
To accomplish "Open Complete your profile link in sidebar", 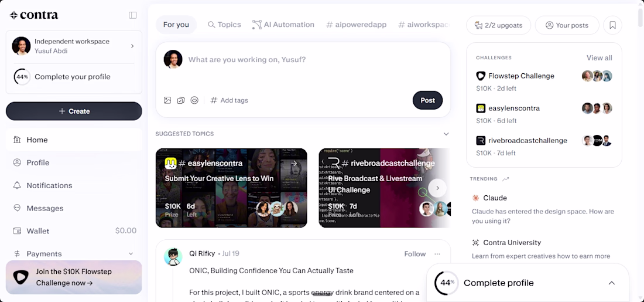I will tap(72, 77).
